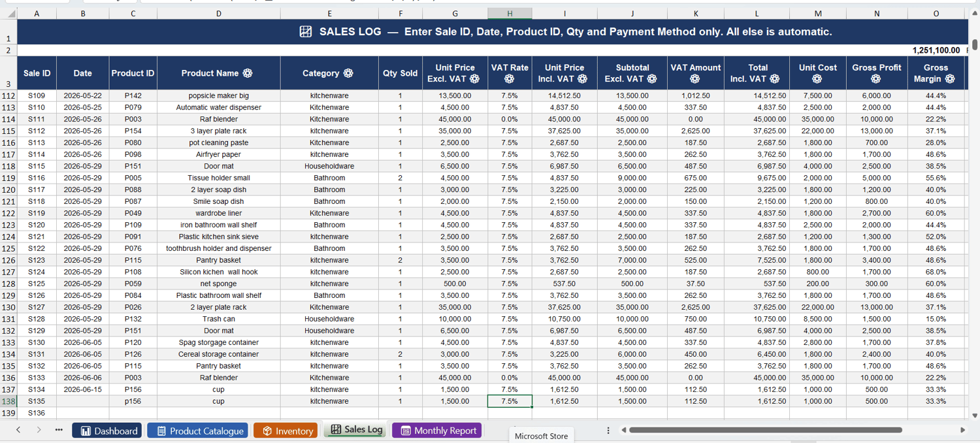Open the all-sheets ellipsis list
The height and width of the screenshot is (443, 980).
pos(59,430)
